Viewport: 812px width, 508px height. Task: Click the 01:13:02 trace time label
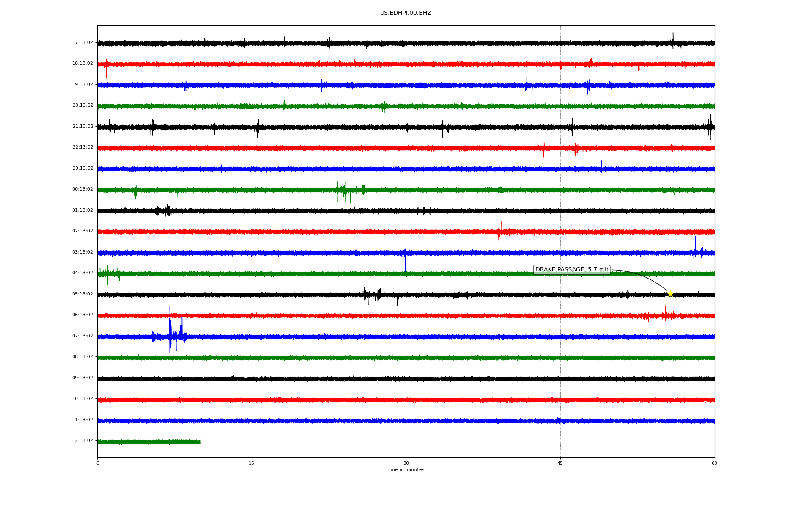(x=82, y=210)
